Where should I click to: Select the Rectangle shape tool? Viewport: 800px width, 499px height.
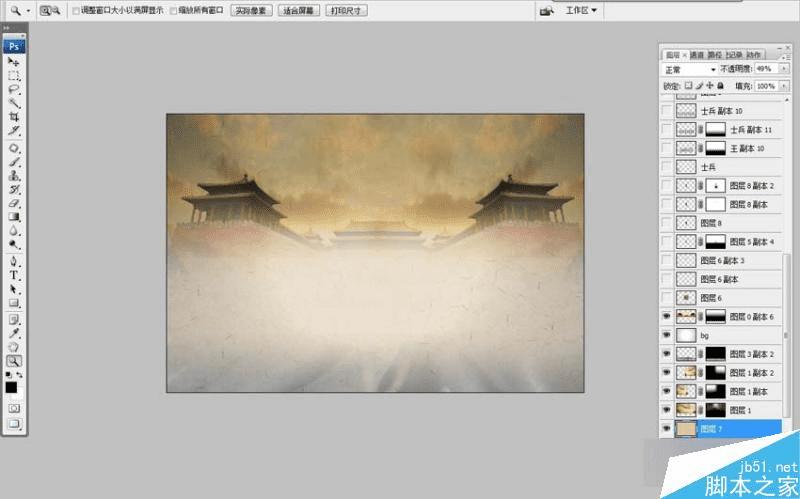tap(14, 303)
